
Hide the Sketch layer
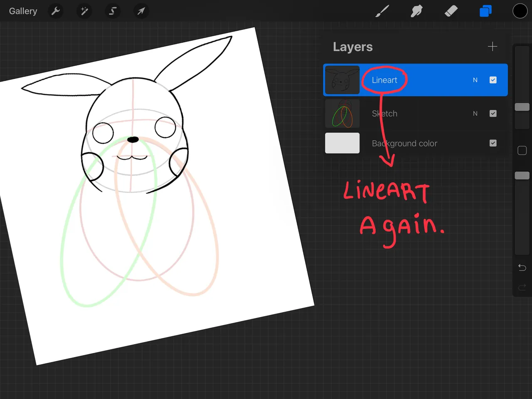493,114
